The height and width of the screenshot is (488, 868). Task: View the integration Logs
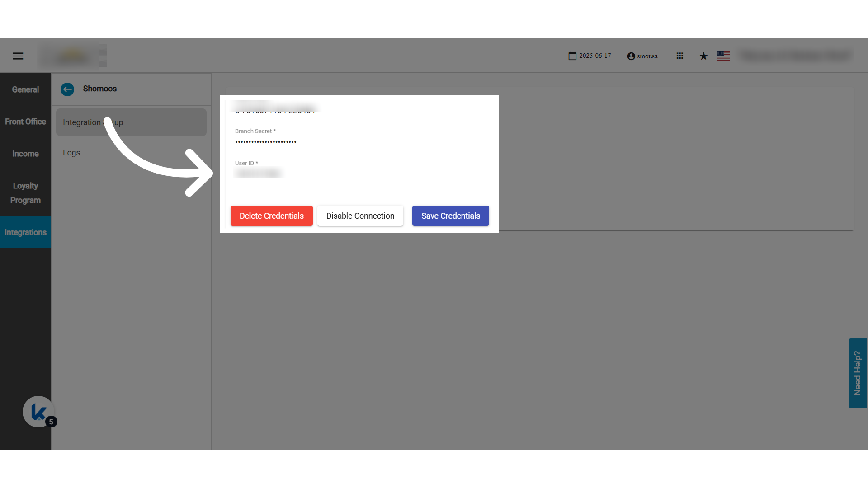131,153
